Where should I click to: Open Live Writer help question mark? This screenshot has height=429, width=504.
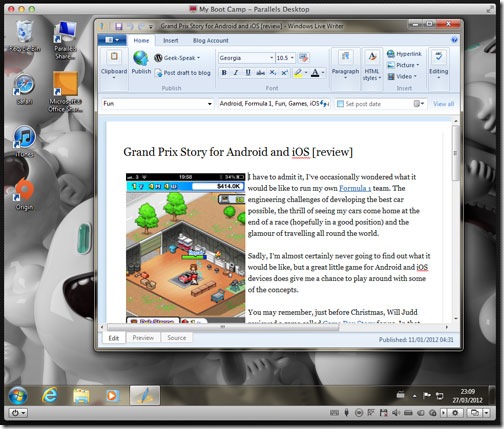454,40
